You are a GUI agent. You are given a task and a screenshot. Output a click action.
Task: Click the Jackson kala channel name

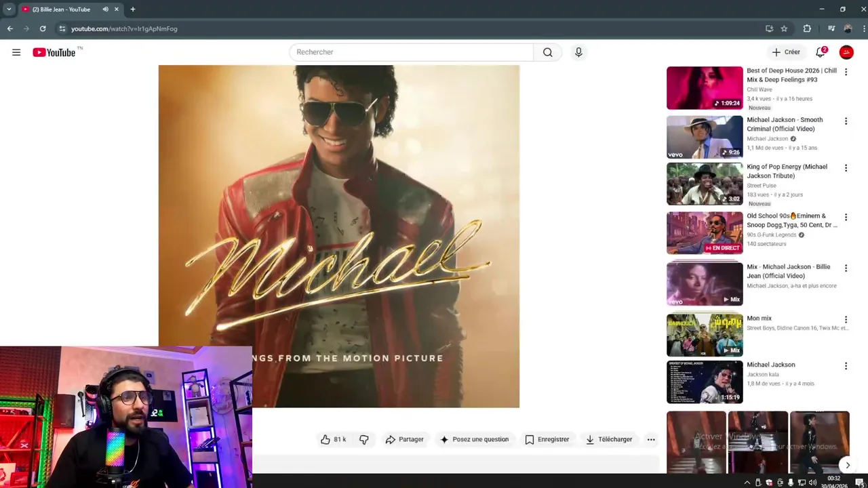pyautogui.click(x=763, y=374)
